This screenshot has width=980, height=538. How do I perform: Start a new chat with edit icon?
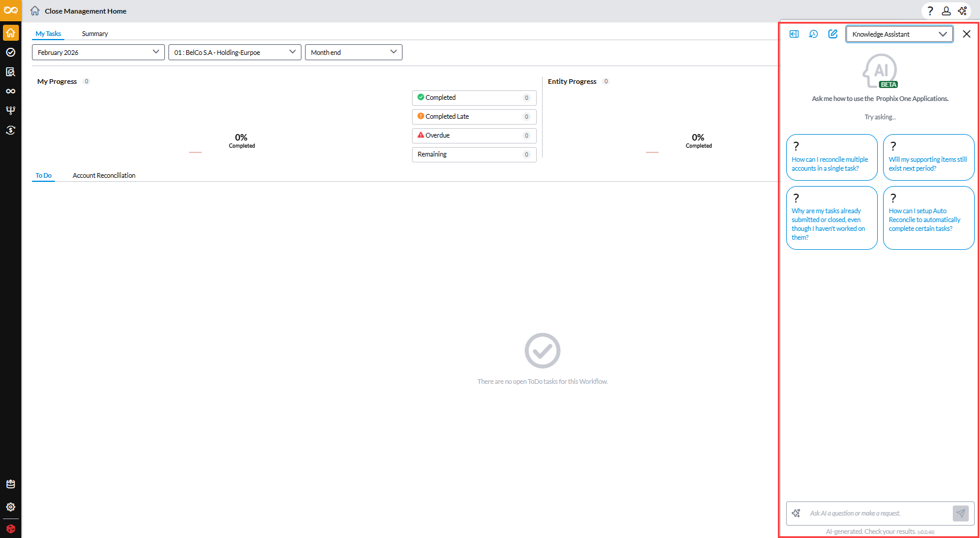(x=833, y=34)
